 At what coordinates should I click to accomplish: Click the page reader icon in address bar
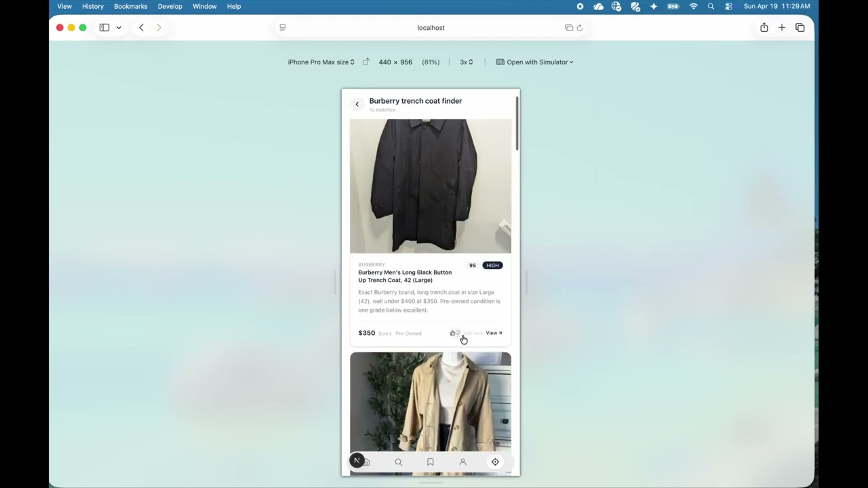(x=283, y=28)
